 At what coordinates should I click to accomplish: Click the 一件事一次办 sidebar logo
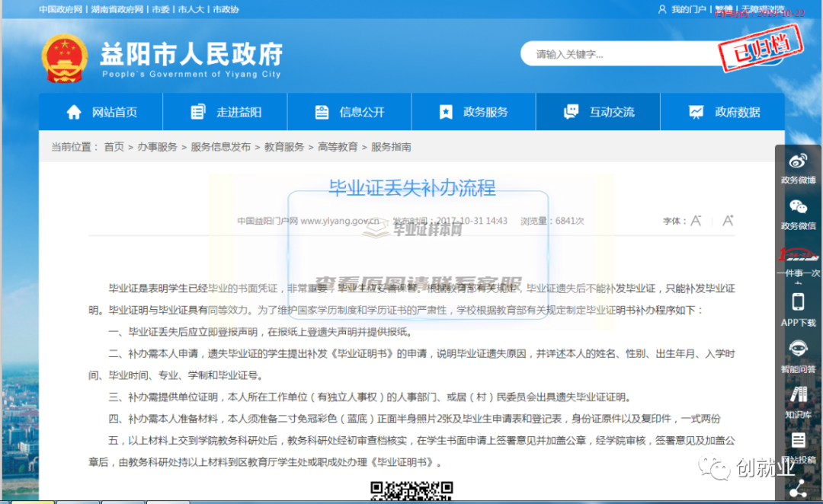pyautogui.click(x=798, y=254)
